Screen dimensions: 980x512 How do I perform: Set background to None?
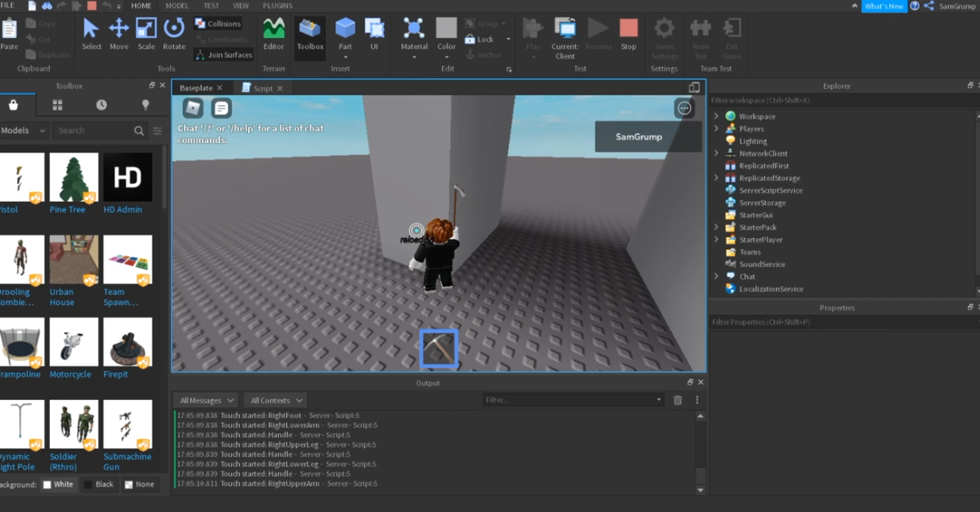140,485
